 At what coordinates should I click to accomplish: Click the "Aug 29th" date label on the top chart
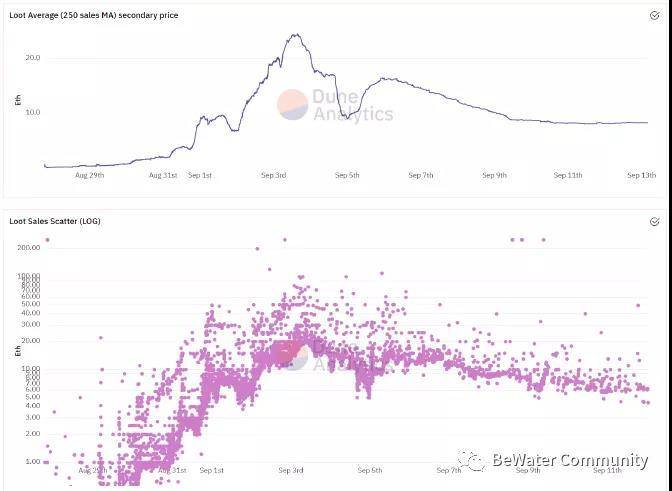tap(90, 176)
